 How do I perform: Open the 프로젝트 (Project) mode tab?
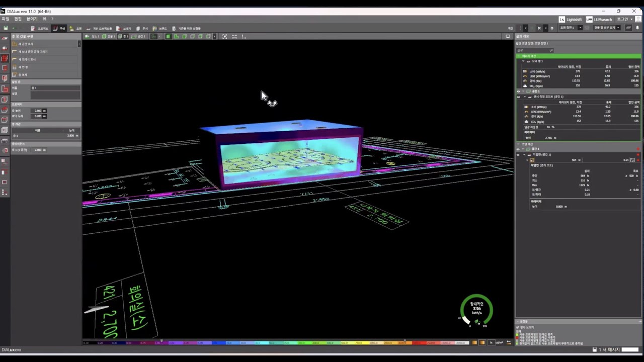pyautogui.click(x=40, y=29)
